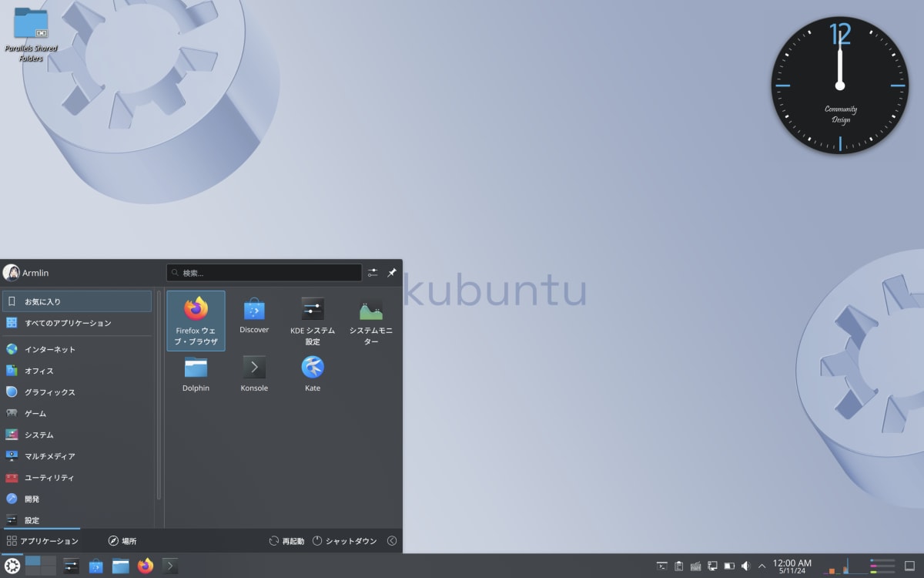Click the keyboard tray icon
Screen dimensions: 924x578
pyautogui.click(x=695, y=566)
